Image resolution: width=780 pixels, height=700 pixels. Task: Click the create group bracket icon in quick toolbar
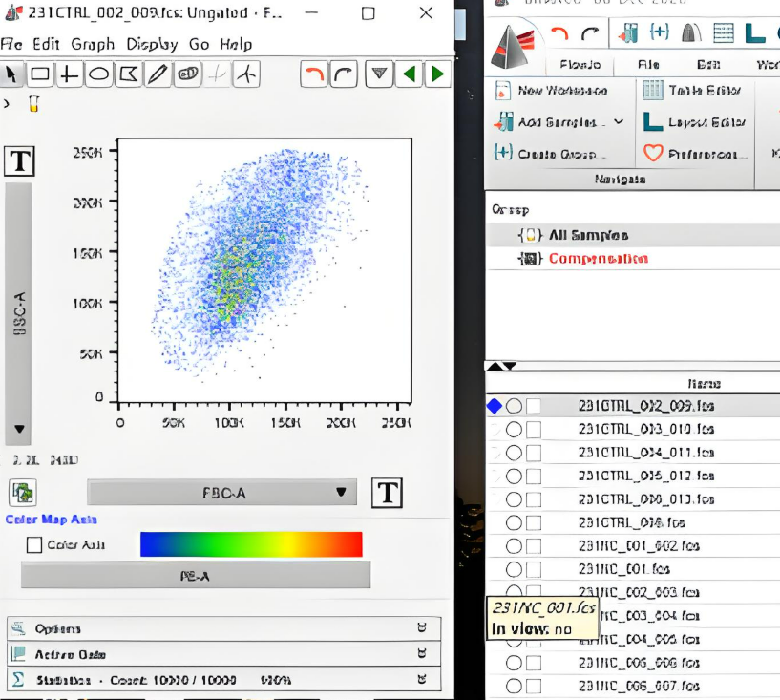pyautogui.click(x=659, y=32)
